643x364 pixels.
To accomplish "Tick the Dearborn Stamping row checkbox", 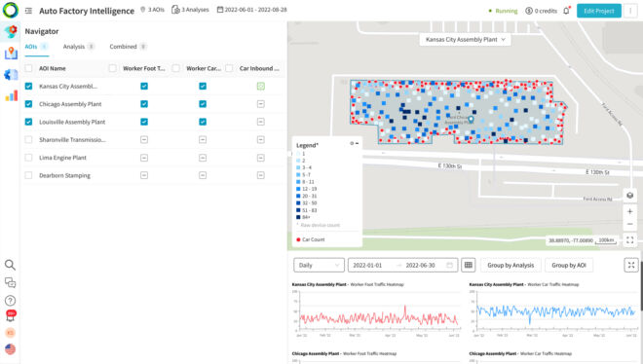I will click(28, 175).
